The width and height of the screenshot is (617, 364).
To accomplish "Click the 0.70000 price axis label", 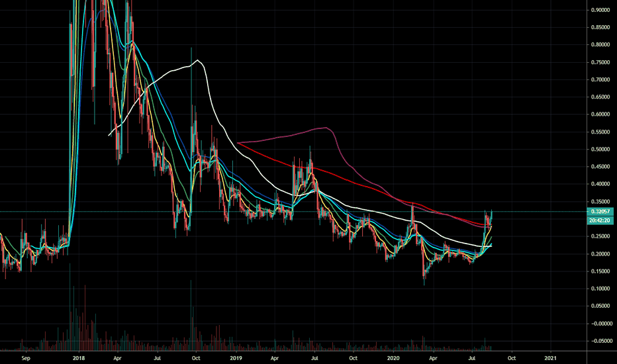I will pyautogui.click(x=601, y=79).
